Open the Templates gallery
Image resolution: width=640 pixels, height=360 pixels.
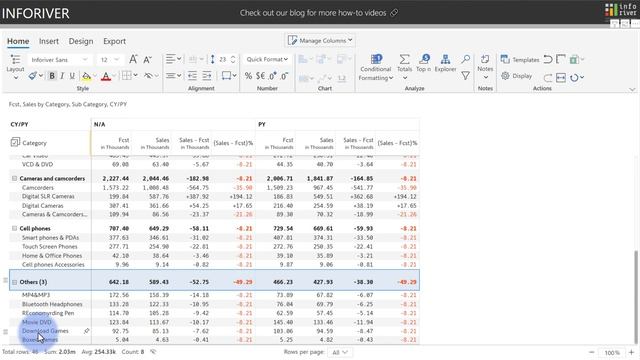pyautogui.click(x=520, y=60)
